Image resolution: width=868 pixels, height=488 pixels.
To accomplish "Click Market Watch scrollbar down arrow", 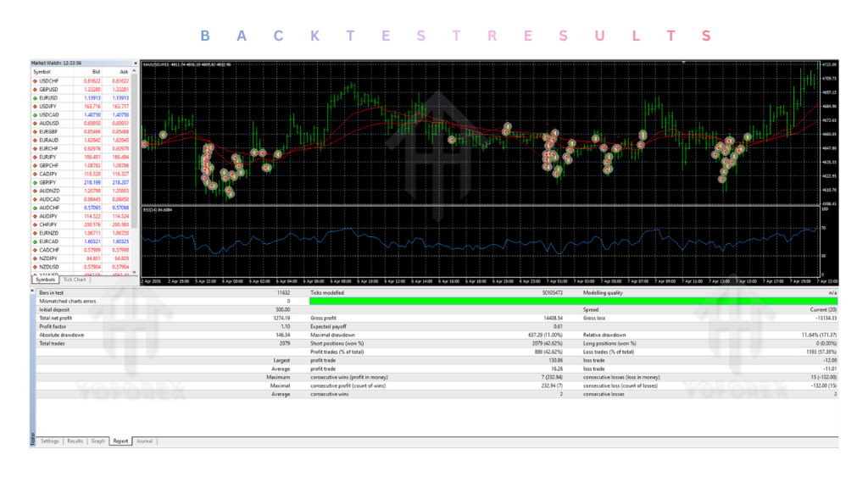I will pyautogui.click(x=134, y=272).
